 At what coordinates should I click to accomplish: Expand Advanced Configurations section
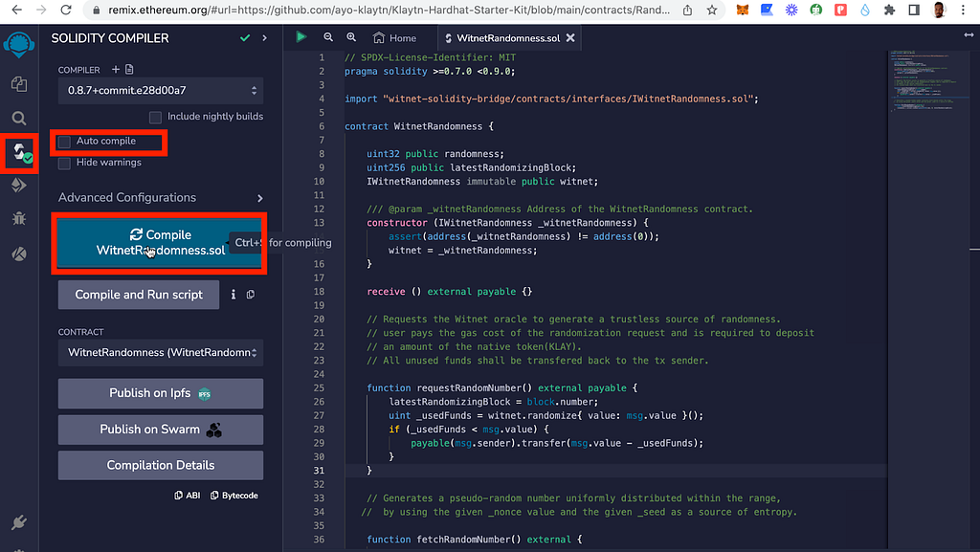161,197
